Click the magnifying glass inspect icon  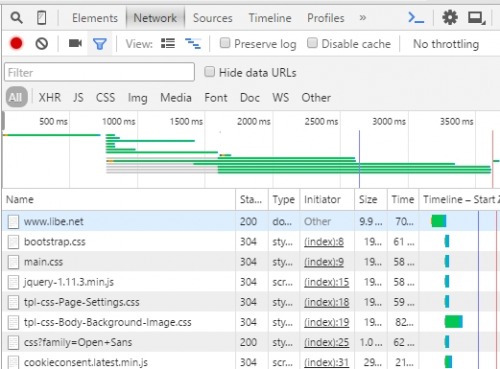[16, 18]
